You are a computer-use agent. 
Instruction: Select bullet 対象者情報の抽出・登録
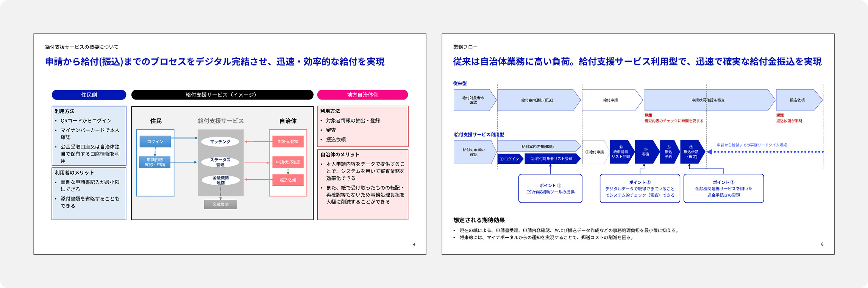click(x=353, y=120)
